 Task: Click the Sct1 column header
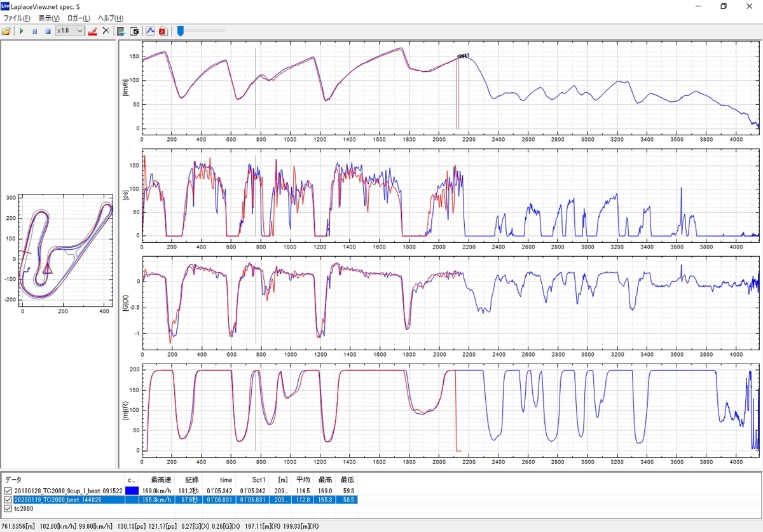pyautogui.click(x=251, y=480)
